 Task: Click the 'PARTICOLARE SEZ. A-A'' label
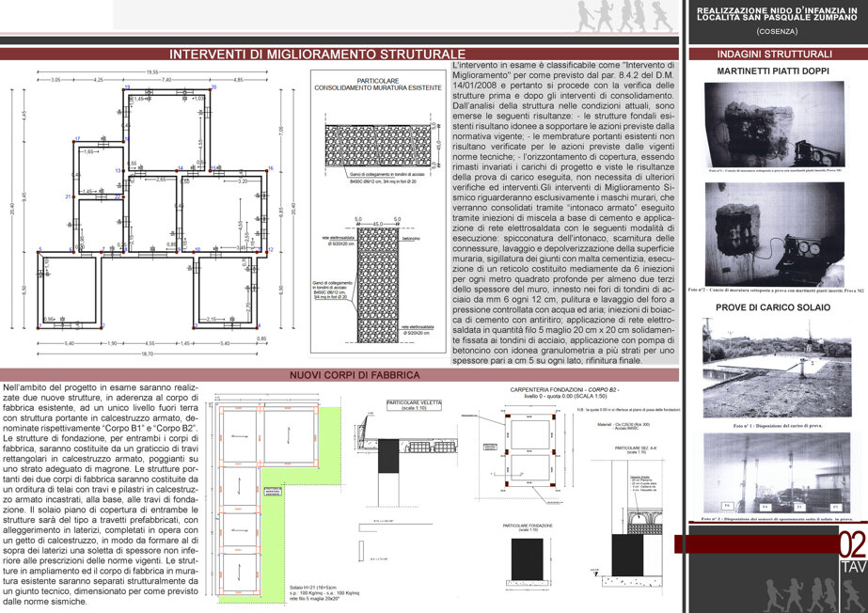[638, 449]
